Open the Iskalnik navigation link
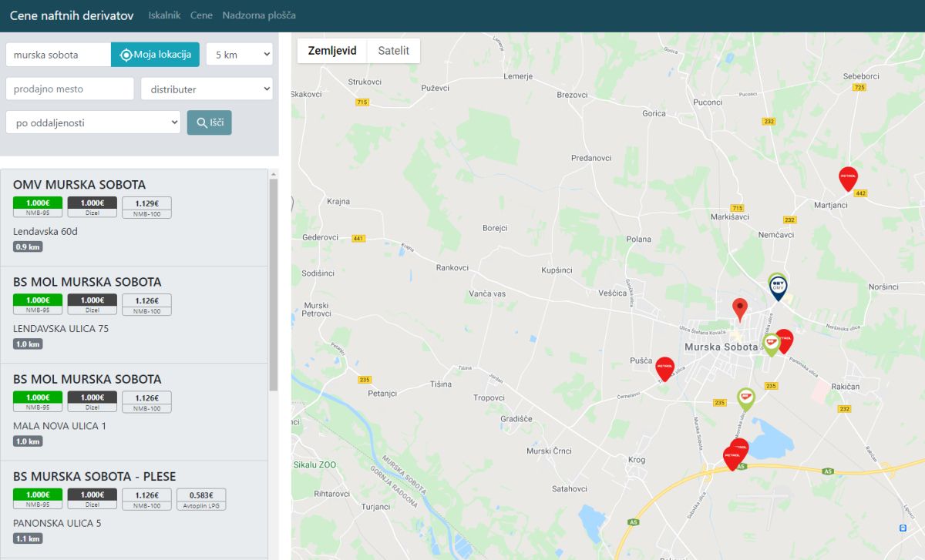The width and height of the screenshot is (925, 560). coord(164,15)
